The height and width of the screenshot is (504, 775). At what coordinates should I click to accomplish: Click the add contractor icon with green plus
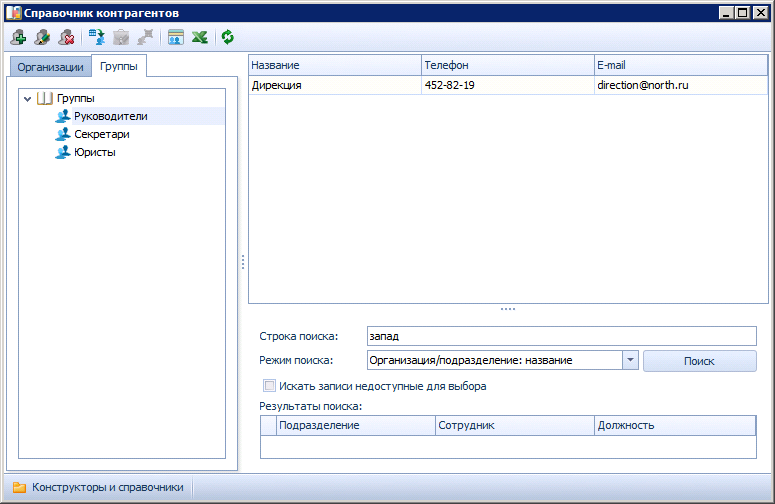pos(18,37)
